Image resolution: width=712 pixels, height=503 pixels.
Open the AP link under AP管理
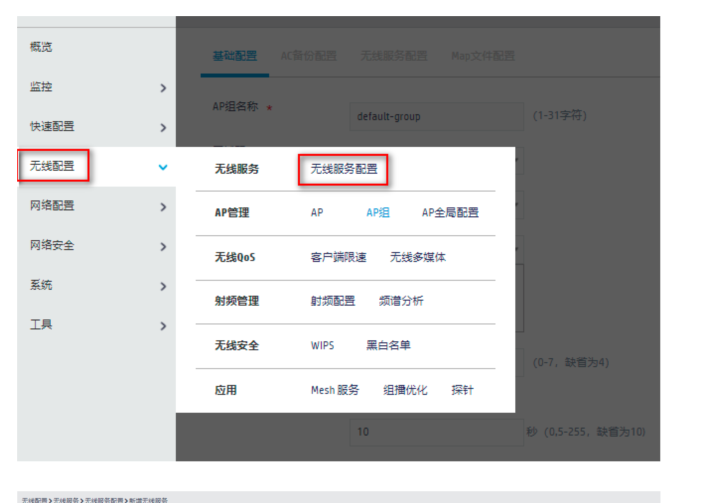pyautogui.click(x=317, y=212)
